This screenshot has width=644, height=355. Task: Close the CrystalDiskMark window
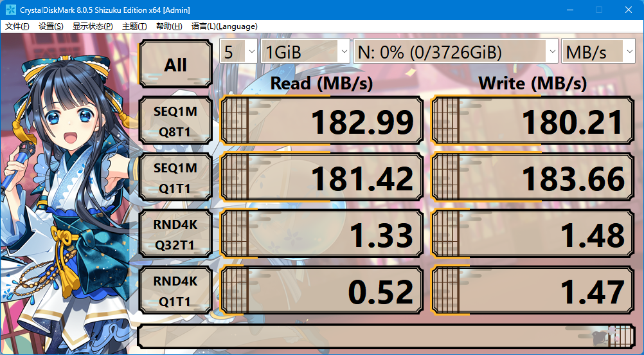pyautogui.click(x=629, y=10)
